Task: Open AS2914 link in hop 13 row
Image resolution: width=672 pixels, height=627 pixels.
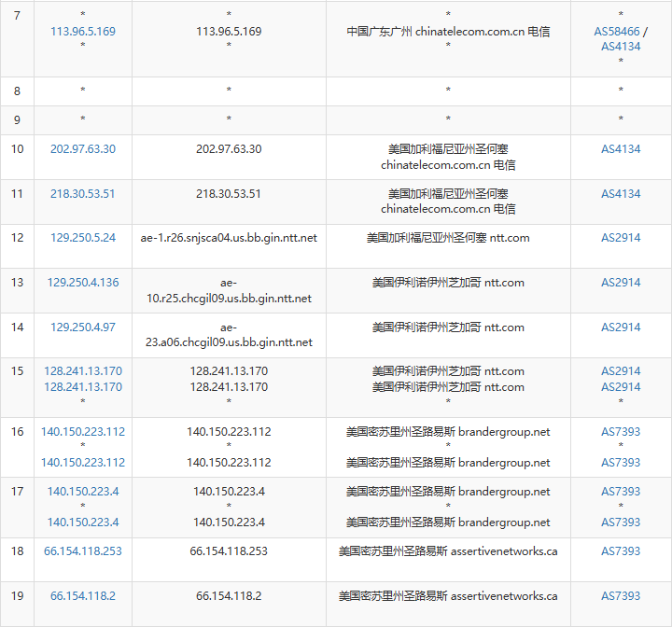Action: [621, 283]
